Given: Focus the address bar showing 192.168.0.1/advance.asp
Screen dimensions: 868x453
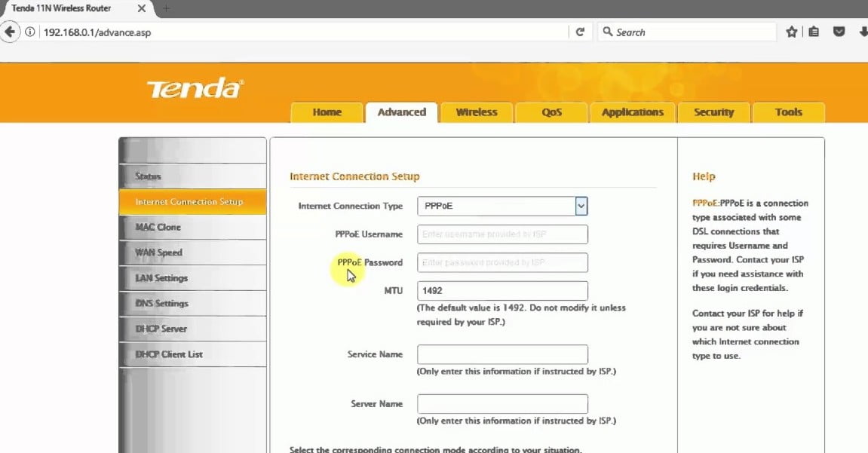Looking at the screenshot, I should (x=305, y=32).
